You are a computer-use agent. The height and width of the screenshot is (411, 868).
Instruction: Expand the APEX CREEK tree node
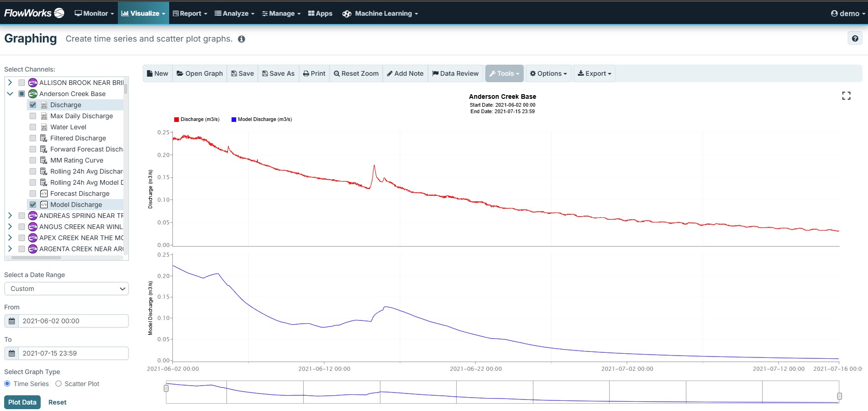(10, 238)
